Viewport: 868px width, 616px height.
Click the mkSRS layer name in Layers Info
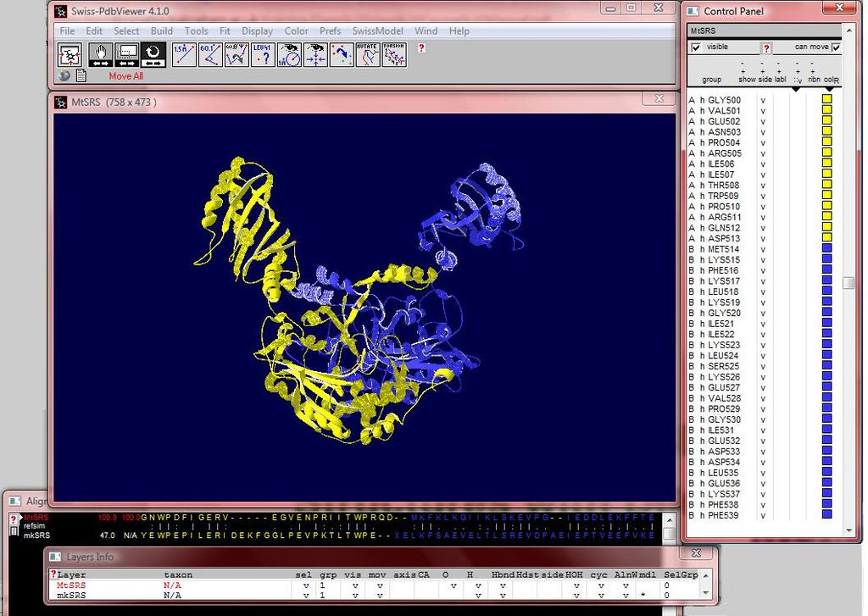pyautogui.click(x=71, y=596)
